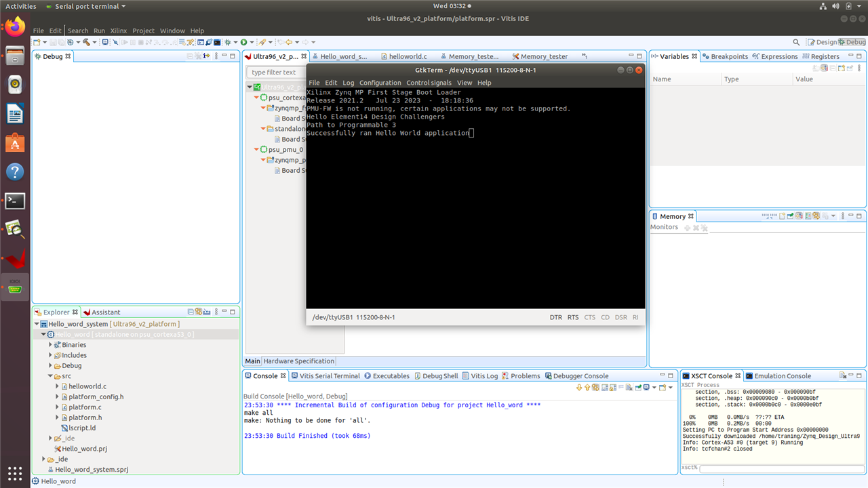The height and width of the screenshot is (488, 868).
Task: Switch to the Assistant tab
Action: [101, 312]
